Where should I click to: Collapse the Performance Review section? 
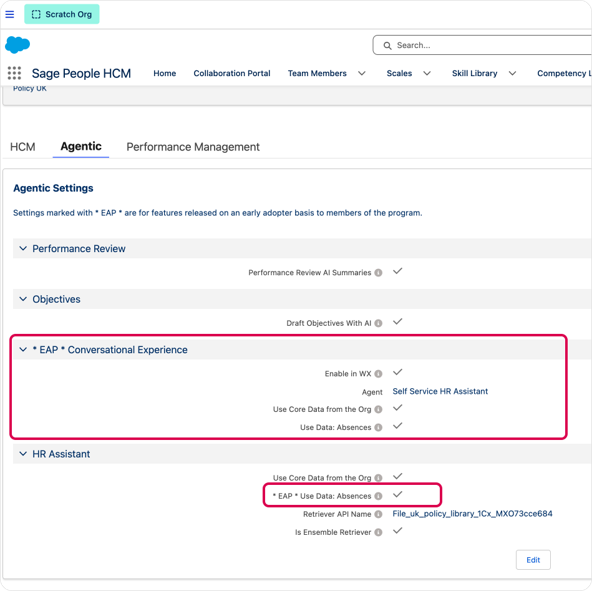coord(23,248)
